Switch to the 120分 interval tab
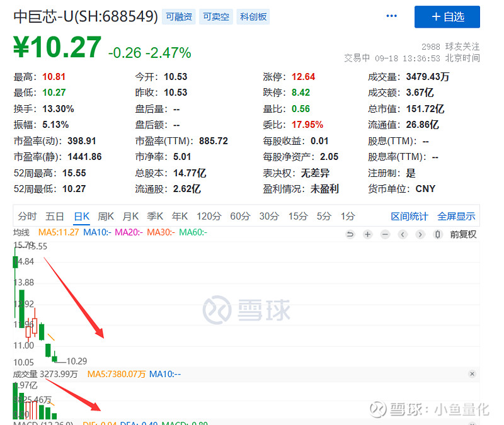Image resolution: width=504 pixels, height=425 pixels. pyautogui.click(x=209, y=216)
